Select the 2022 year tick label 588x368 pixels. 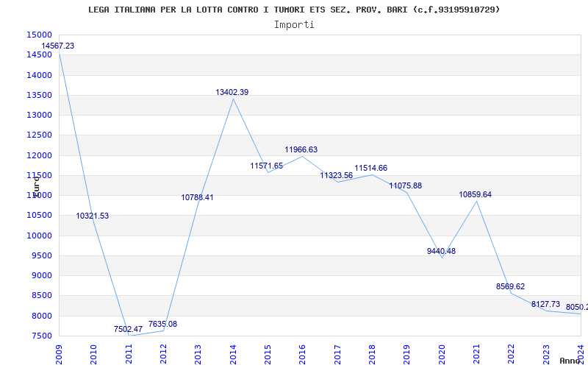512,355
